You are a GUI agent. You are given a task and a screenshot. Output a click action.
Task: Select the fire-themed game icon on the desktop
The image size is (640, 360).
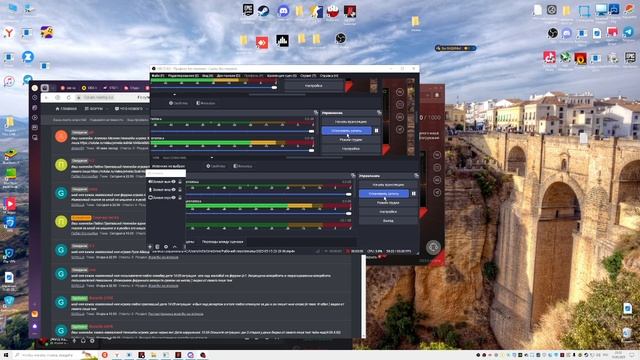(x=580, y=58)
